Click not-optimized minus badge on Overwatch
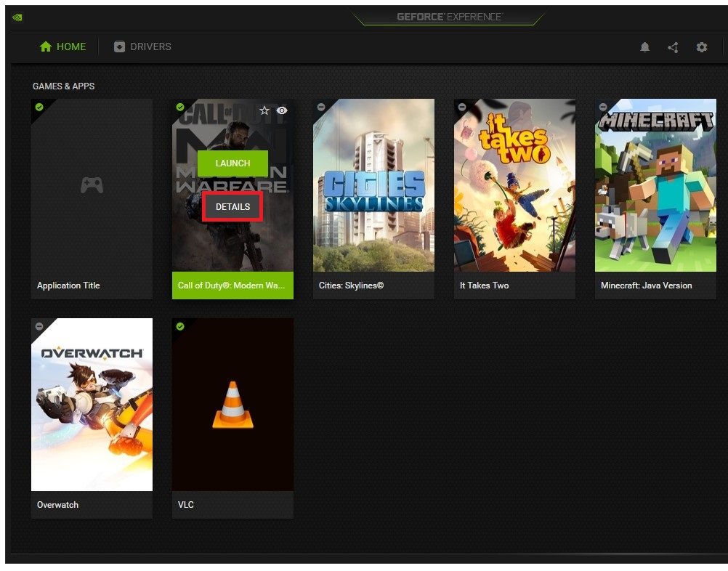Screen dimensions: 728x571 [x=39, y=326]
